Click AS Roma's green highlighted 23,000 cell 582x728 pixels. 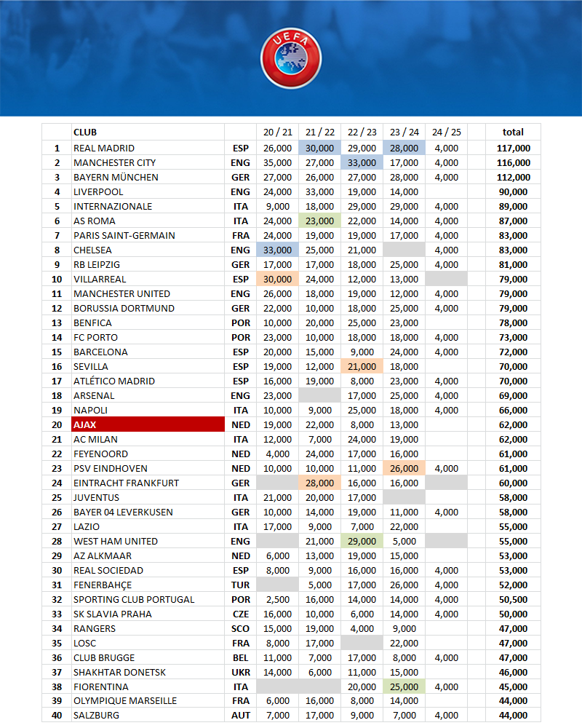(x=320, y=221)
